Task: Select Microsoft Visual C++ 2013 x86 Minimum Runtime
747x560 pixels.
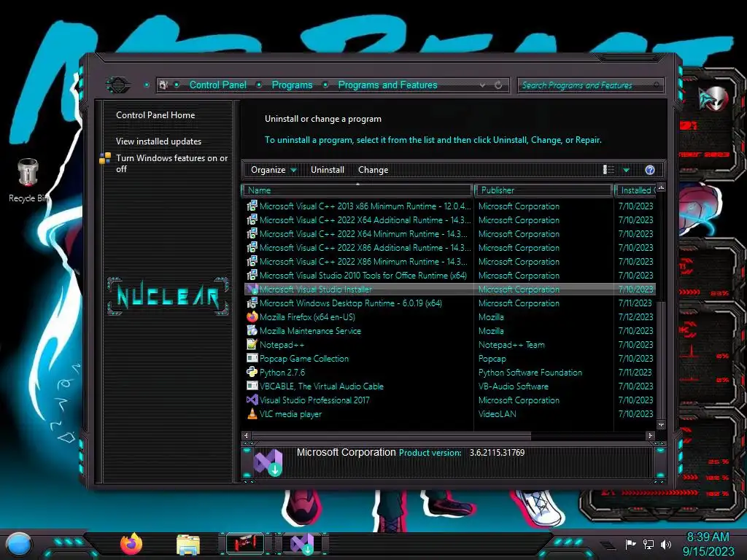Action: click(451, 206)
